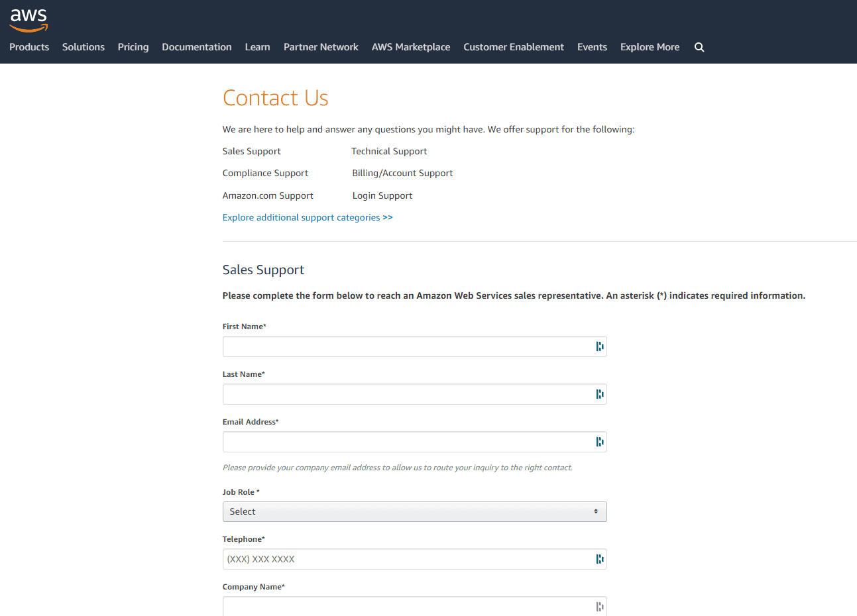Select the Billing/Account Support option

(402, 173)
